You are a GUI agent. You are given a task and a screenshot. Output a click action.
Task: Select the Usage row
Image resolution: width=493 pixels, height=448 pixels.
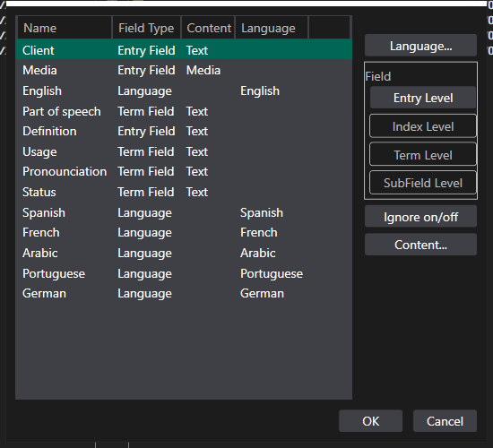point(184,151)
